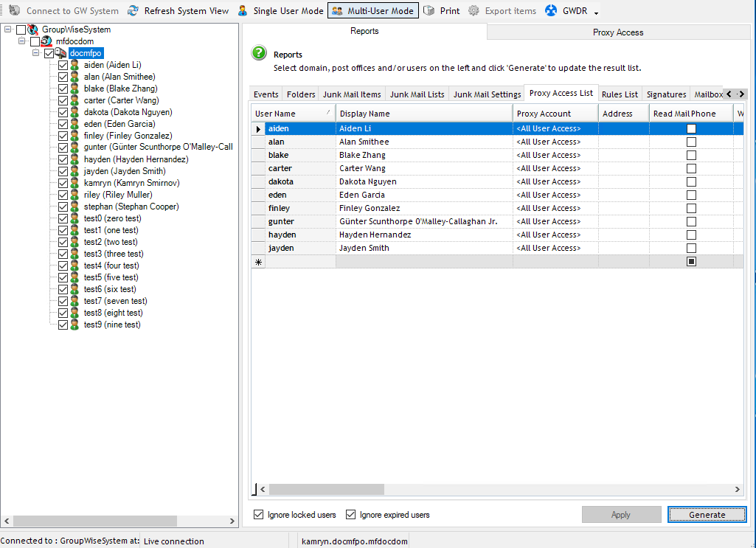This screenshot has height=548, width=756.
Task: Open the Signatures tab
Action: [x=666, y=94]
